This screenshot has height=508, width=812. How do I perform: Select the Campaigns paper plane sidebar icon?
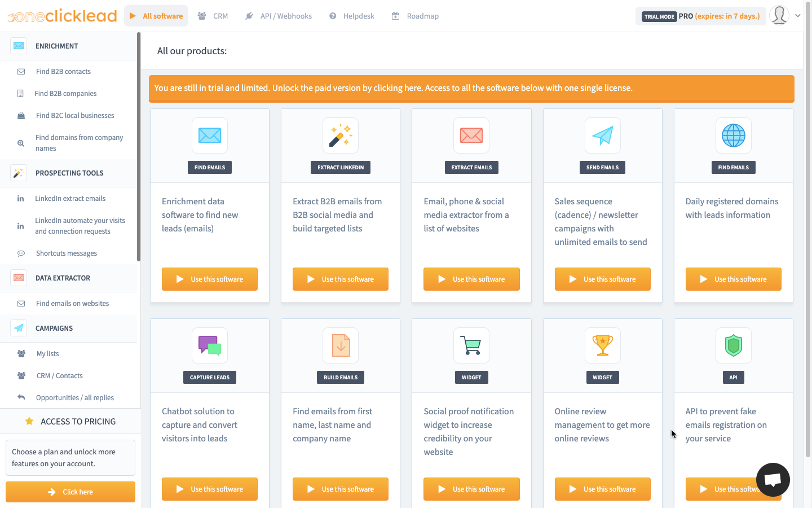[x=18, y=328]
